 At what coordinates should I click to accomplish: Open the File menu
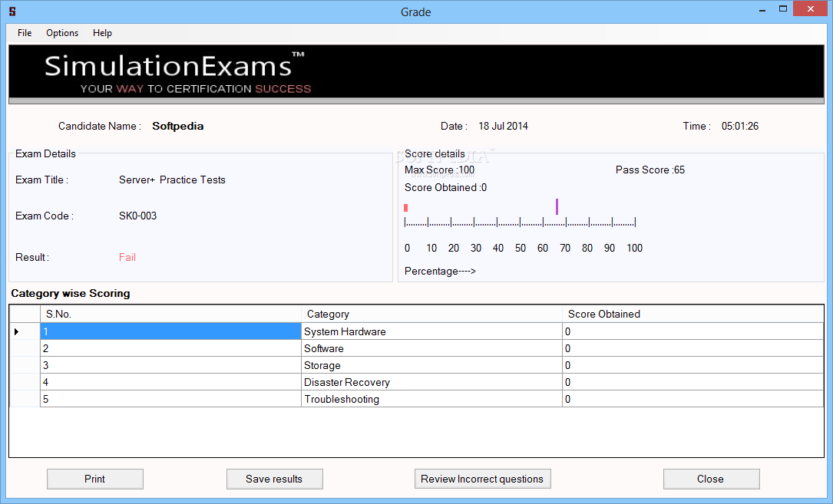click(25, 33)
